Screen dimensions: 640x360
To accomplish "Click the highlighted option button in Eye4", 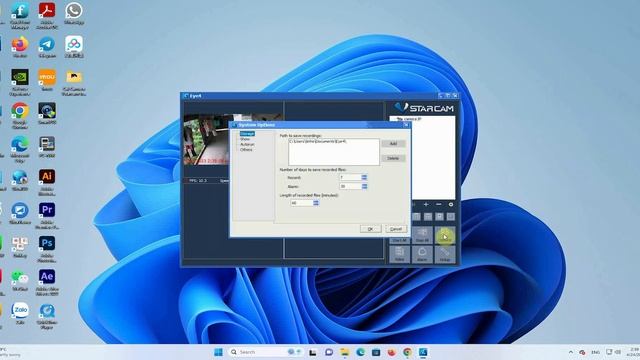I will point(444,236).
